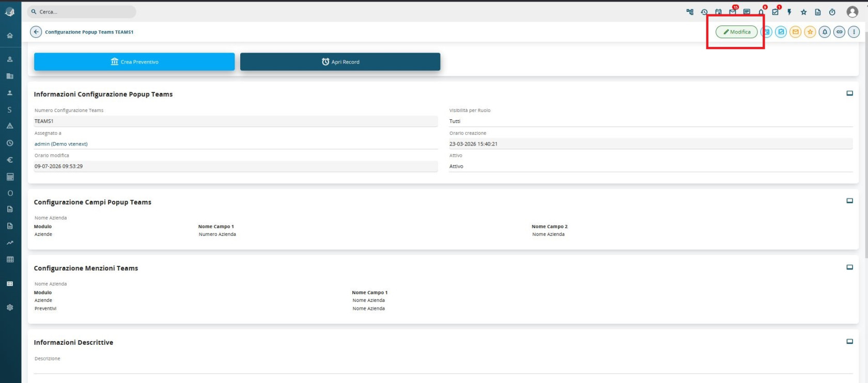Image resolution: width=868 pixels, height=383 pixels.
Task: Open tasks checklist icon with badge 1
Action: point(776,11)
